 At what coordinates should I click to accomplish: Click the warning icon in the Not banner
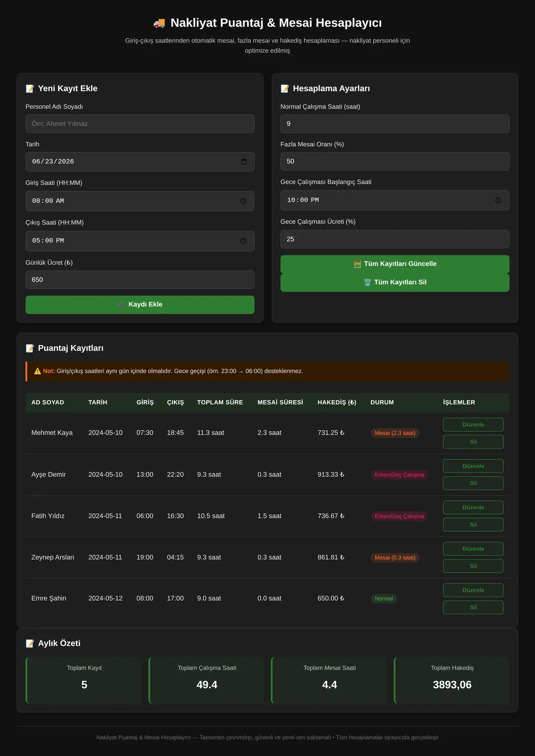click(37, 371)
